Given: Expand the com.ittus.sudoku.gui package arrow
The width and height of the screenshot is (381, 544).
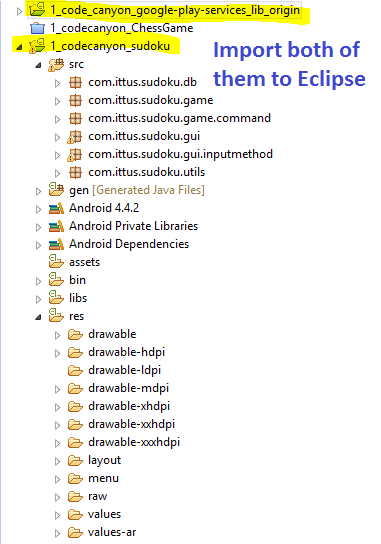Looking at the screenshot, I should [58, 137].
